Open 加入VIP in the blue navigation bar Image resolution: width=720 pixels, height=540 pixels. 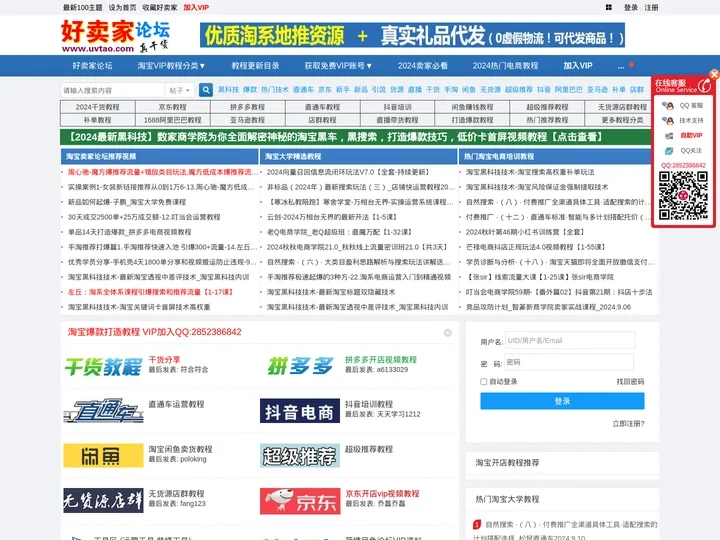578,66
